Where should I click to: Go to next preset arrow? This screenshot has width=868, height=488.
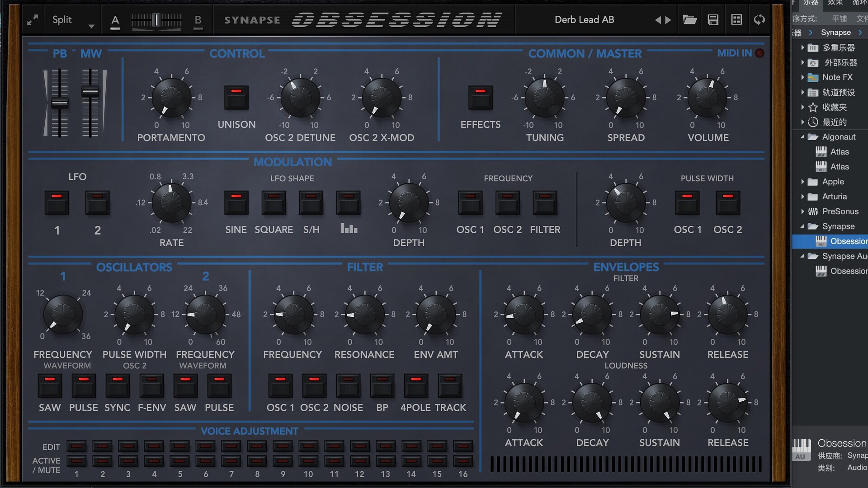point(668,20)
